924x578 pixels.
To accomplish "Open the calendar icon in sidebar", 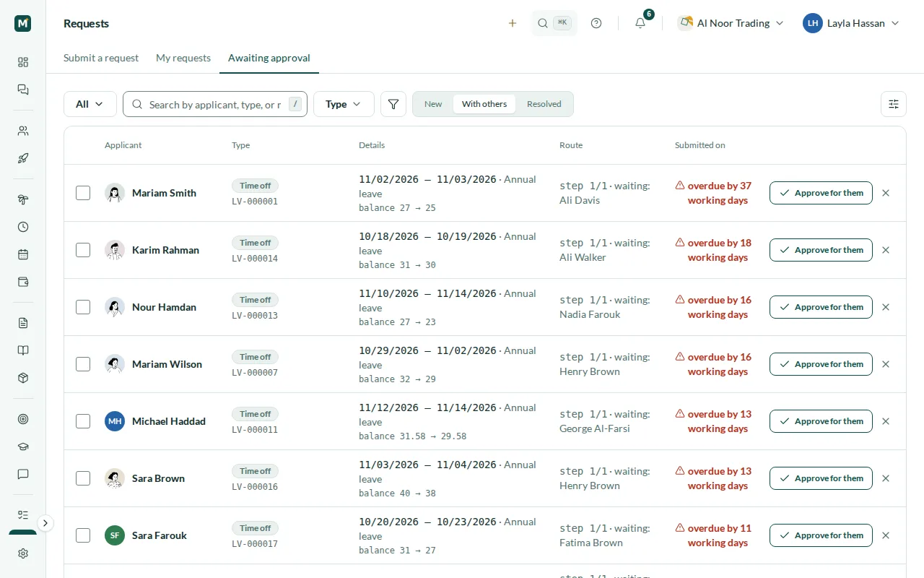I will [23, 254].
